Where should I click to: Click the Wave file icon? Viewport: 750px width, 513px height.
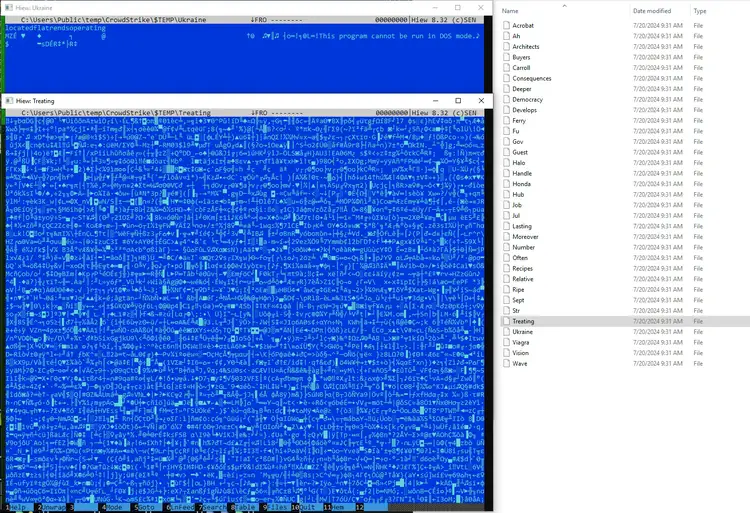(506, 363)
